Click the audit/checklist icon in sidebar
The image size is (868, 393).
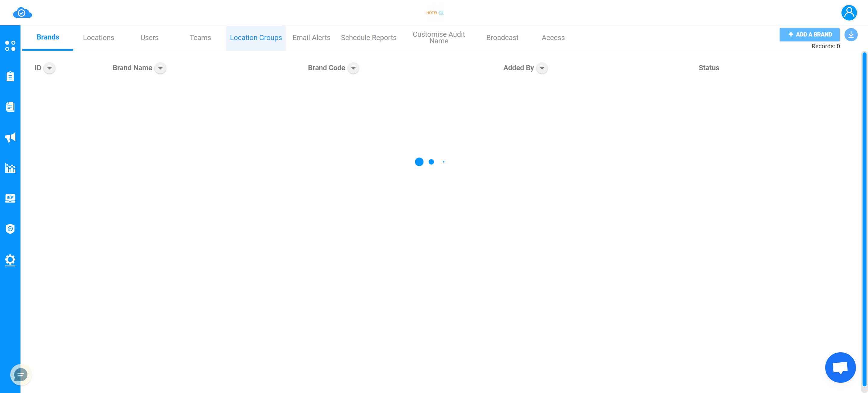pyautogui.click(x=10, y=76)
